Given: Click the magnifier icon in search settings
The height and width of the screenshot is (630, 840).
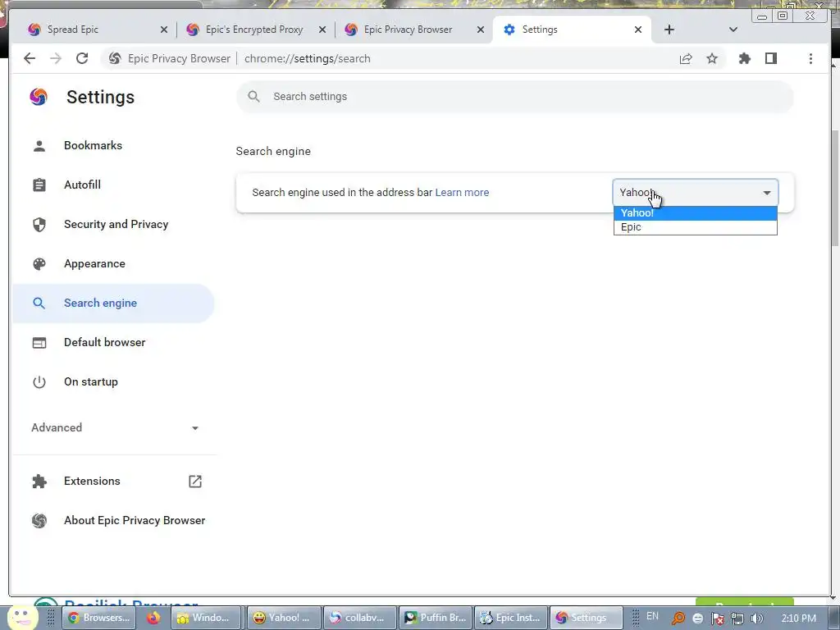Looking at the screenshot, I should pyautogui.click(x=254, y=97).
